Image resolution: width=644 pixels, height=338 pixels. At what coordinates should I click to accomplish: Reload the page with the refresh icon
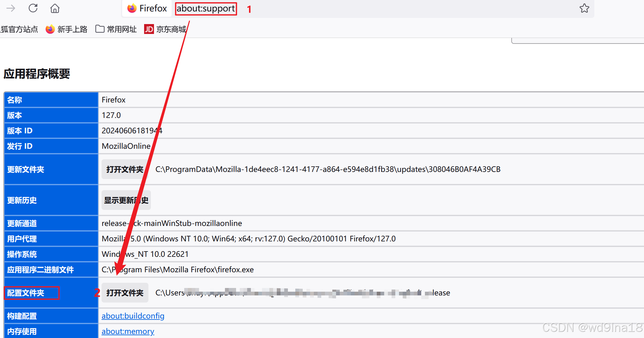pos(33,8)
